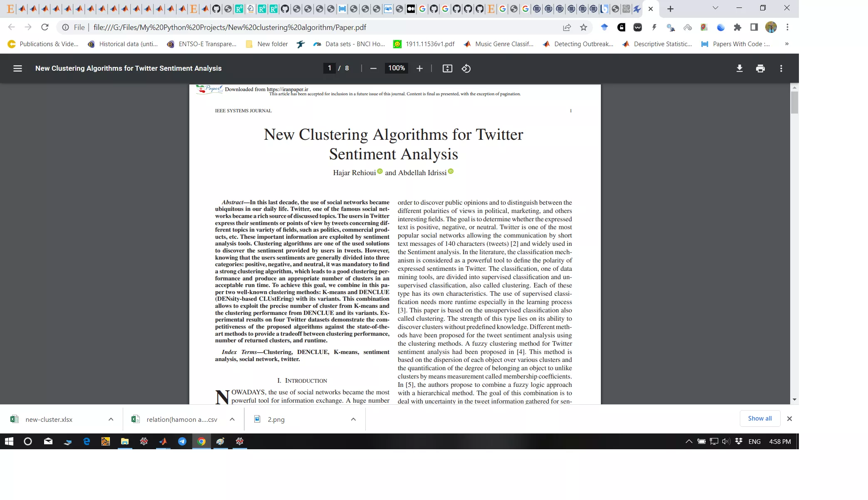
Task: Open the Google Scholar extension button
Action: coord(604,27)
